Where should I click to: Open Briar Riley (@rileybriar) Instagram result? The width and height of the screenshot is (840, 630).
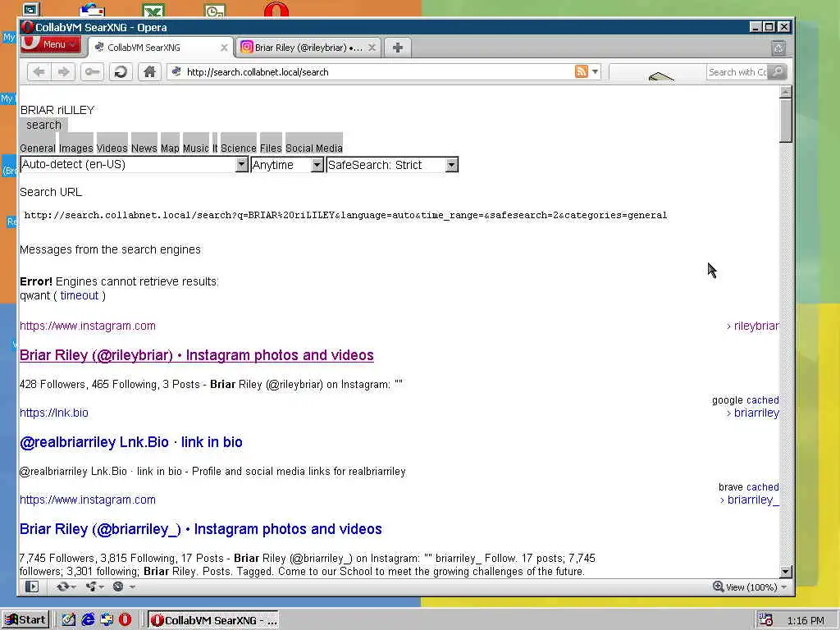197,355
